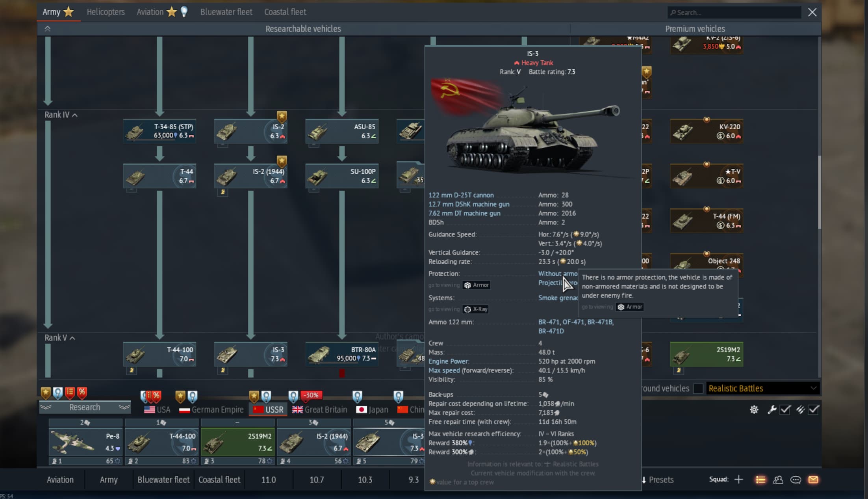Click the Presets button
This screenshot has height=499, width=868.
click(x=658, y=480)
